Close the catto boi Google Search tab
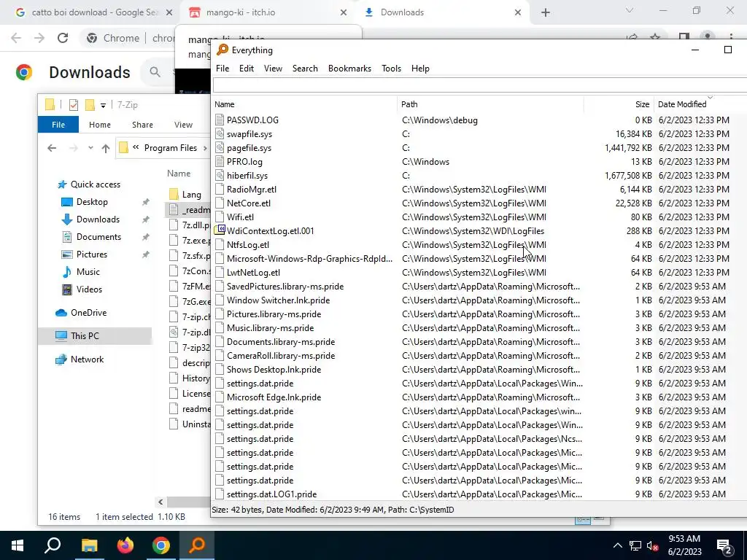The height and width of the screenshot is (560, 747). click(x=169, y=13)
